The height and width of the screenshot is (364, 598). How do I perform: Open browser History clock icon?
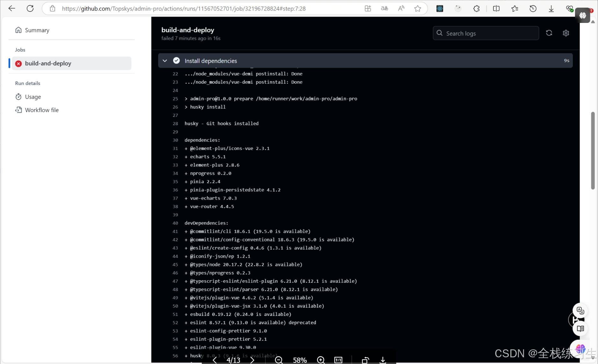[533, 9]
